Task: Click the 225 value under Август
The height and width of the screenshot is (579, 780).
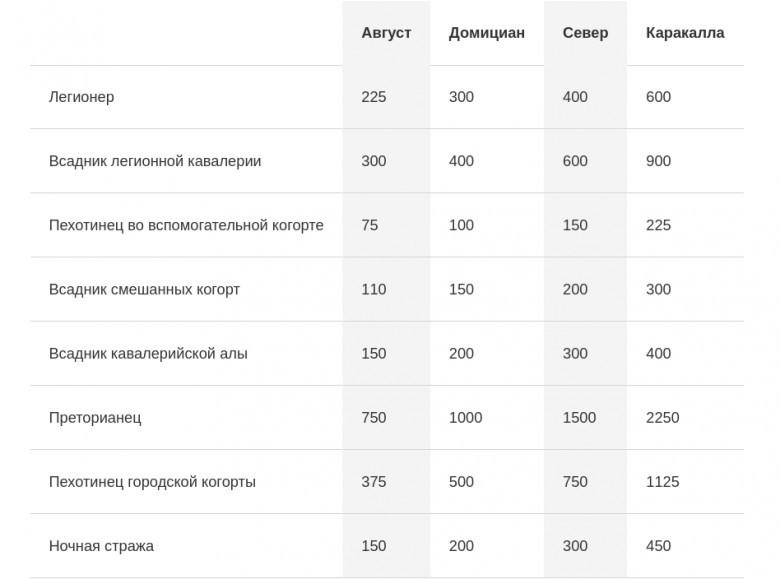Action: coord(374,96)
